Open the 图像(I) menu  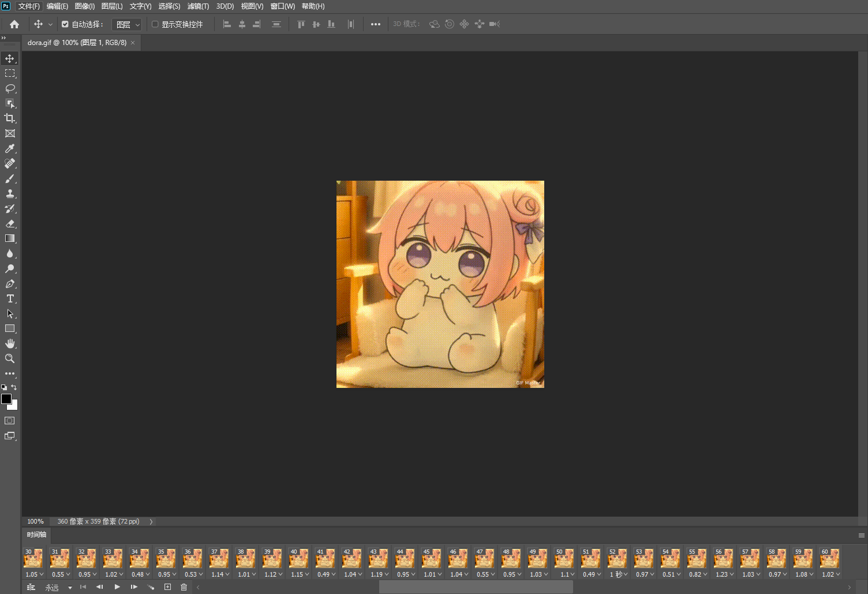tap(85, 6)
